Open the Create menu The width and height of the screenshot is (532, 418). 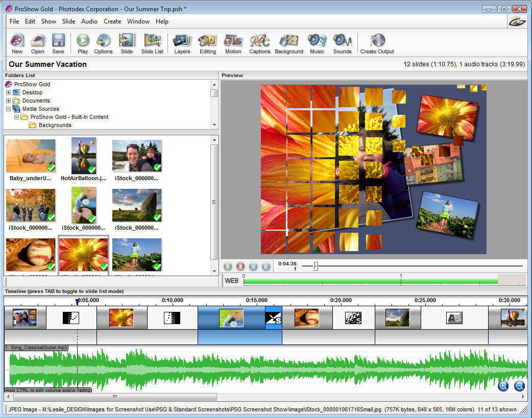point(112,21)
